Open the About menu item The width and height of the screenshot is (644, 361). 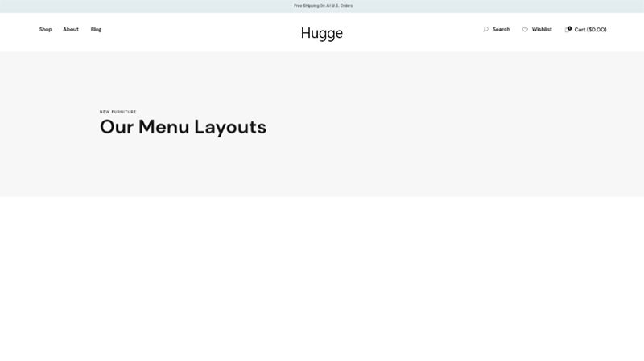(x=71, y=29)
